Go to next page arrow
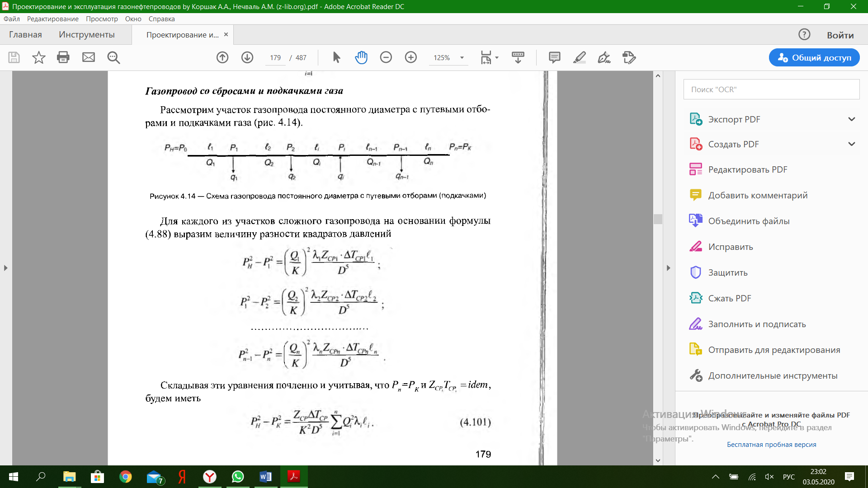Image resolution: width=868 pixels, height=488 pixels. (247, 57)
